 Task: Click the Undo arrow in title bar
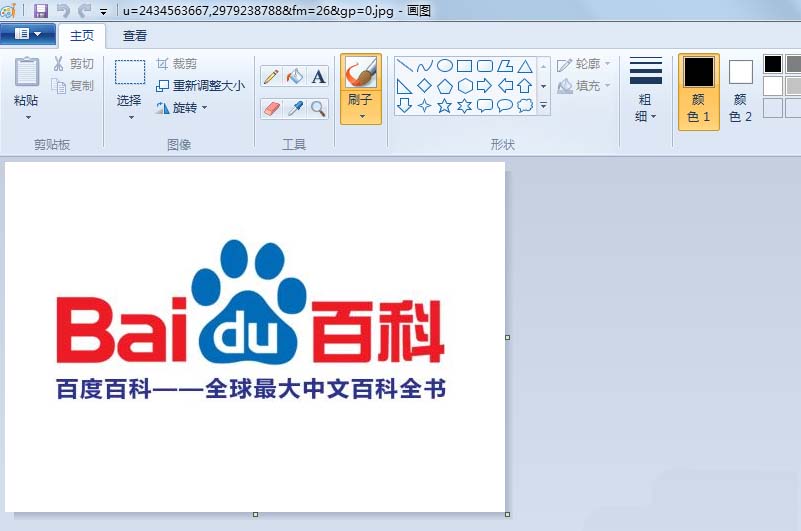(x=62, y=10)
